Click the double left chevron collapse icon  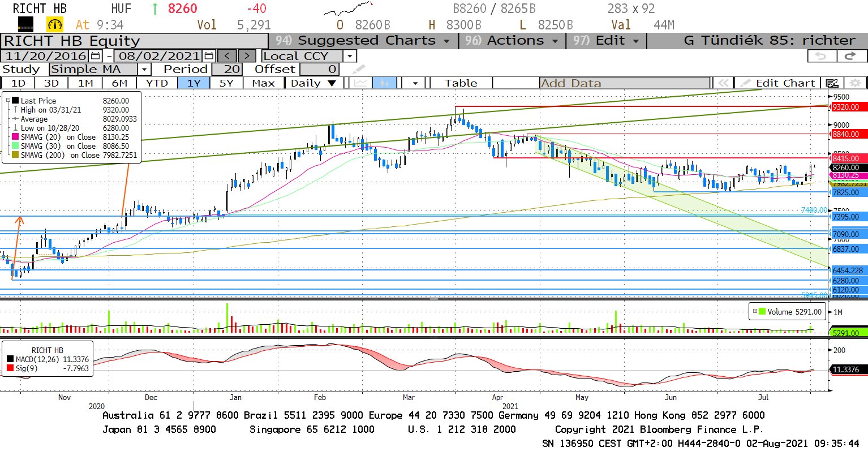(x=723, y=83)
